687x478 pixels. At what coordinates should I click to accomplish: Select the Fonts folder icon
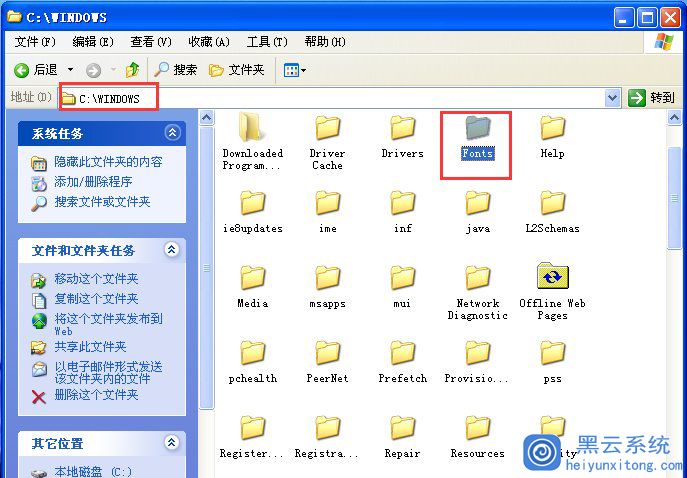[478, 128]
